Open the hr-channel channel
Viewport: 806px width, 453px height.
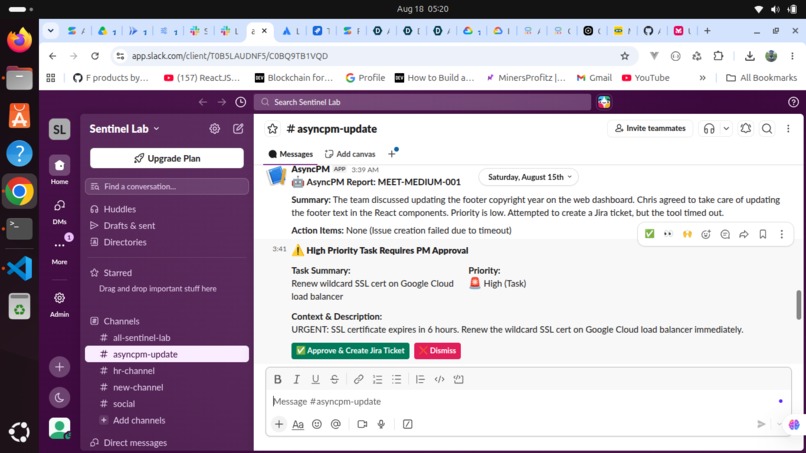(x=167, y=371)
